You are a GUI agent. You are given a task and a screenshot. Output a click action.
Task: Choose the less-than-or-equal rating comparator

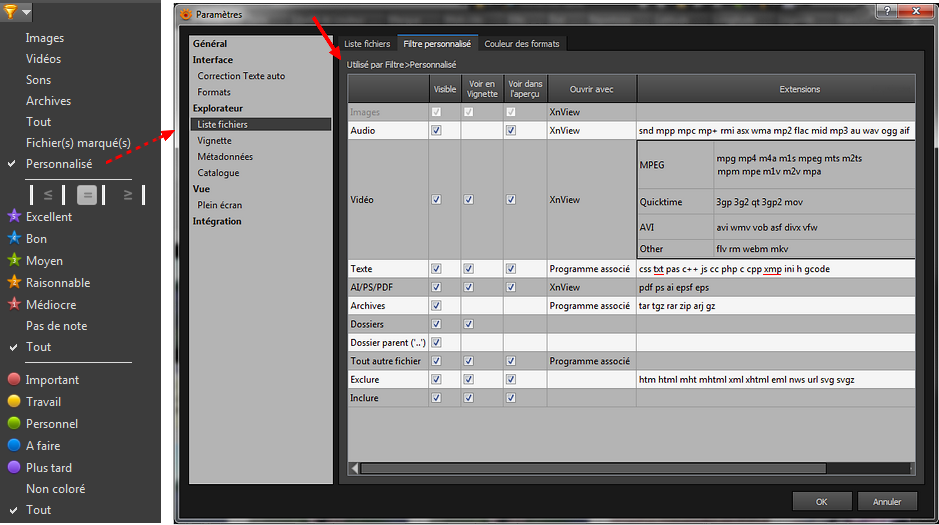[48, 195]
